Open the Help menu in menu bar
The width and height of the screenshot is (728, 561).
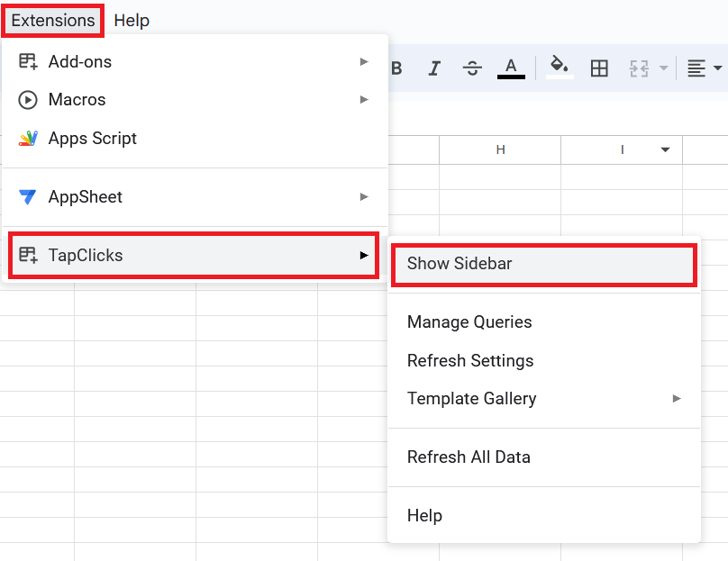[132, 21]
